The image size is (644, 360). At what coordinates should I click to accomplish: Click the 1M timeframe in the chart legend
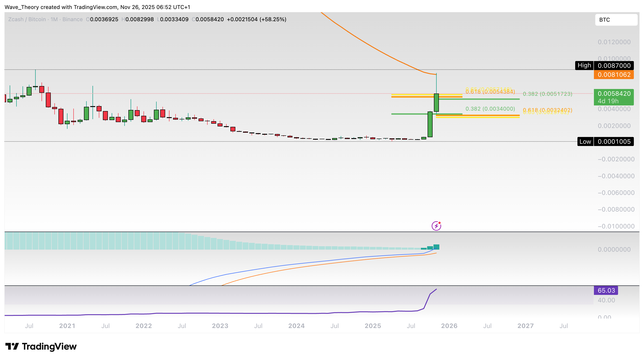pyautogui.click(x=54, y=19)
